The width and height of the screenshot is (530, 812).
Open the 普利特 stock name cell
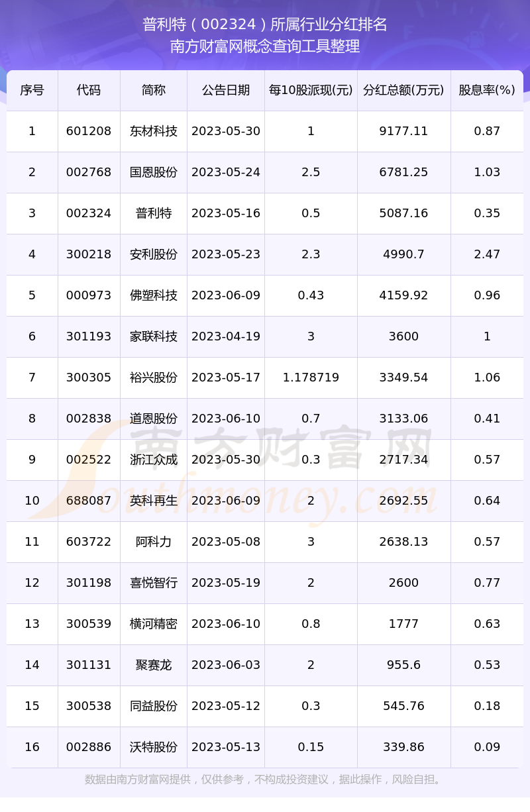point(154,213)
